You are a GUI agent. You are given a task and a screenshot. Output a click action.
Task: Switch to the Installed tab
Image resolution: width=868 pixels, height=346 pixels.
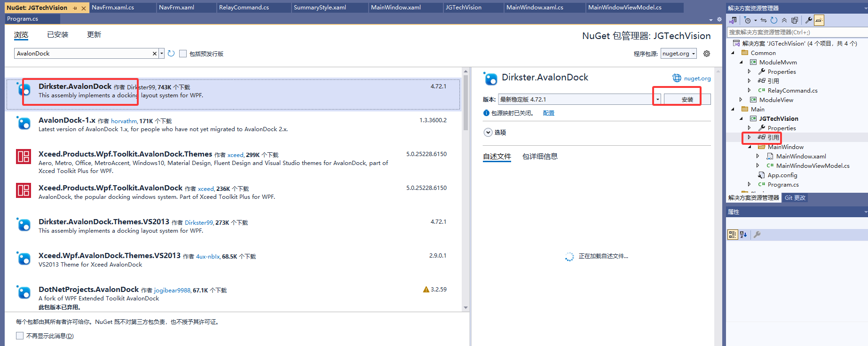tap(58, 35)
